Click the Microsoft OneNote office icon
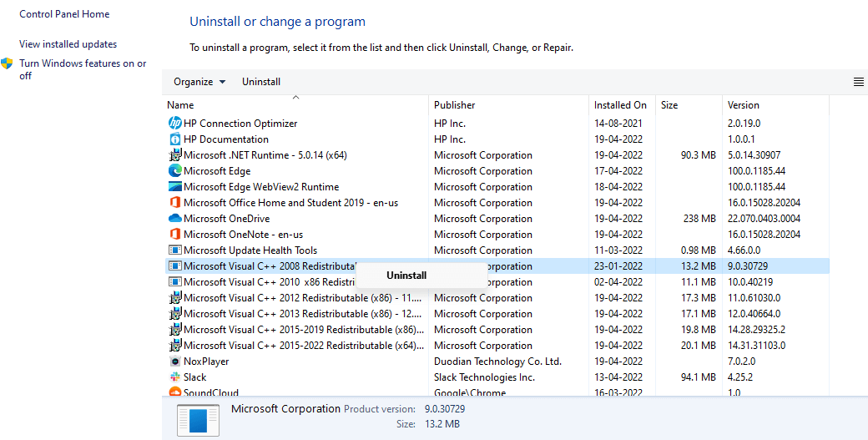The width and height of the screenshot is (868, 440). 175,235
